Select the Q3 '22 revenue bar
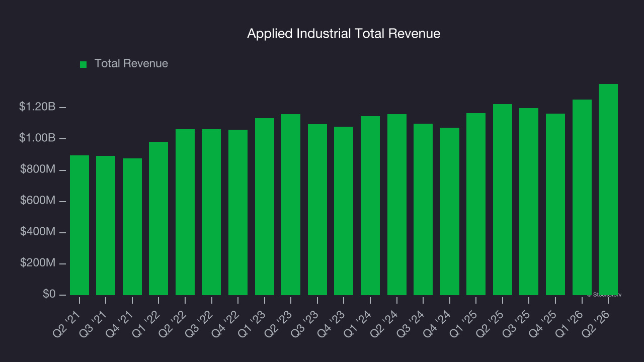 point(211,212)
